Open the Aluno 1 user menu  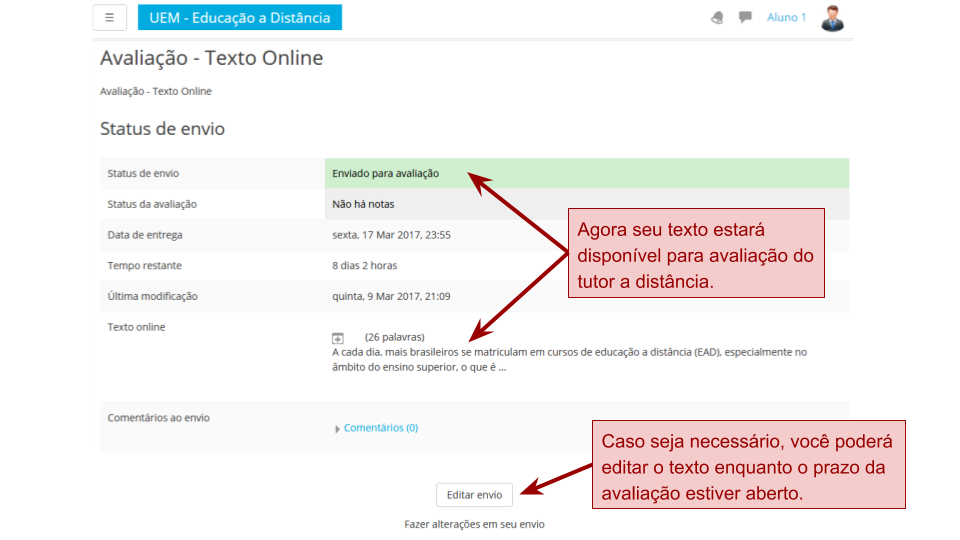[786, 17]
